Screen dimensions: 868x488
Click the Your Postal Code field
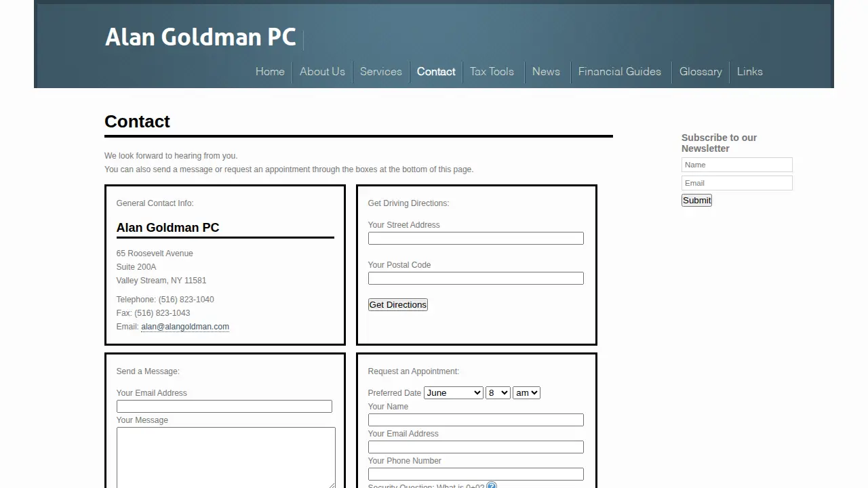[476, 279]
